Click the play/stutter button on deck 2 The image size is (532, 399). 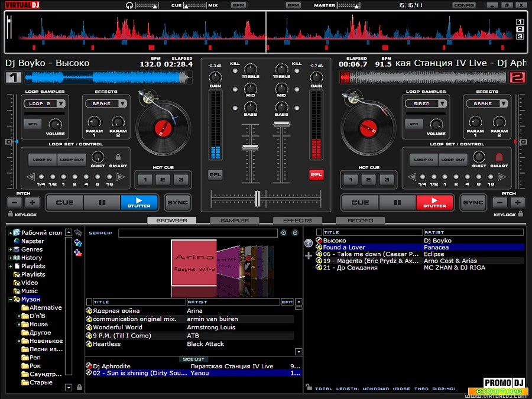(x=434, y=202)
